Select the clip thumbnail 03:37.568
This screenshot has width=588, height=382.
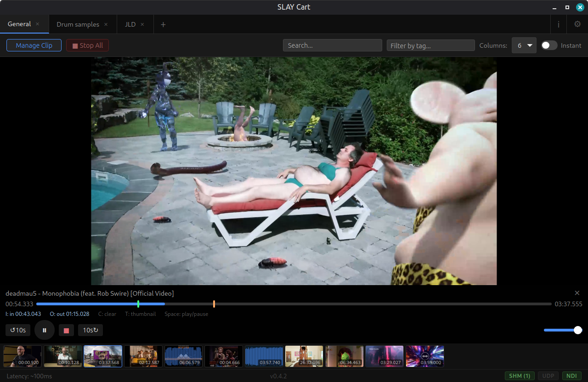[x=103, y=356]
